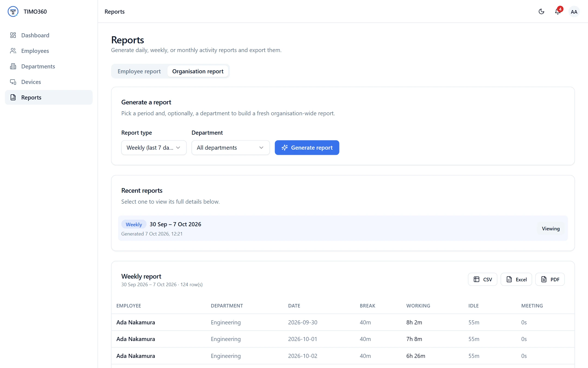
Task: Switch to Organisation report tab
Action: pyautogui.click(x=198, y=71)
